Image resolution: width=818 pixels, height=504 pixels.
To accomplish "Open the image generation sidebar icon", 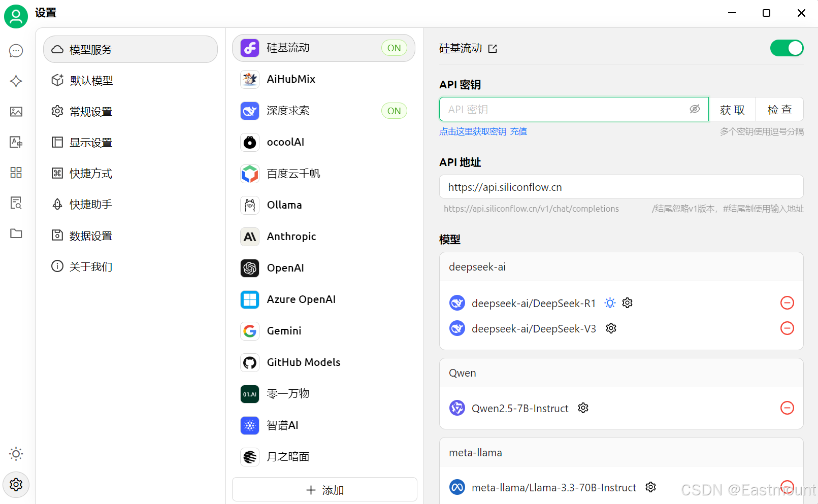I will (x=16, y=112).
